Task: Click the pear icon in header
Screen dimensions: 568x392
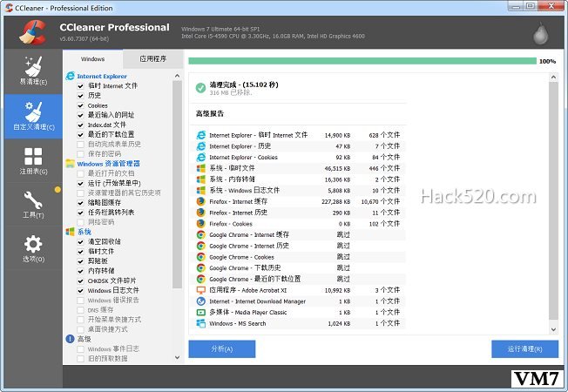Action: [x=540, y=33]
